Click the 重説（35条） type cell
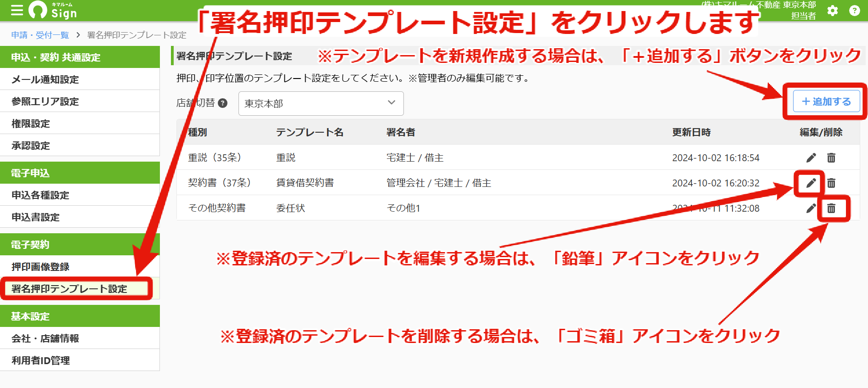The width and height of the screenshot is (868, 388). (215, 157)
